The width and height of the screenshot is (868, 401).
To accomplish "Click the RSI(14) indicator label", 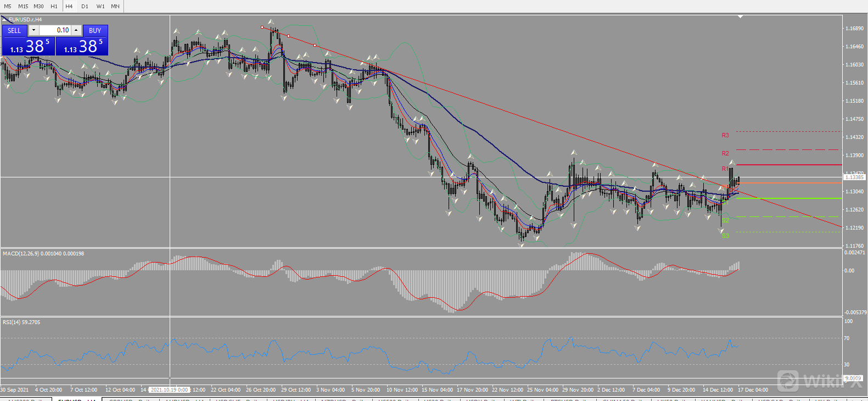I will pos(21,322).
